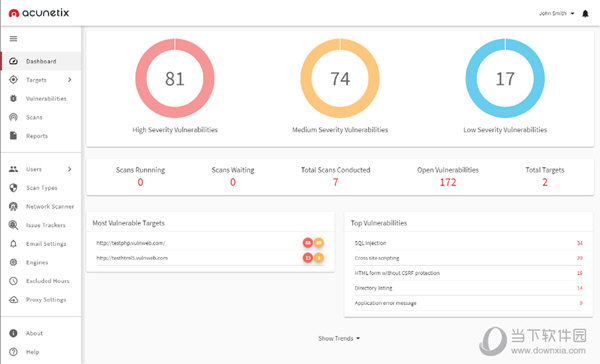This screenshot has width=600, height=364.
Task: Click the About info icon
Action: [13, 333]
